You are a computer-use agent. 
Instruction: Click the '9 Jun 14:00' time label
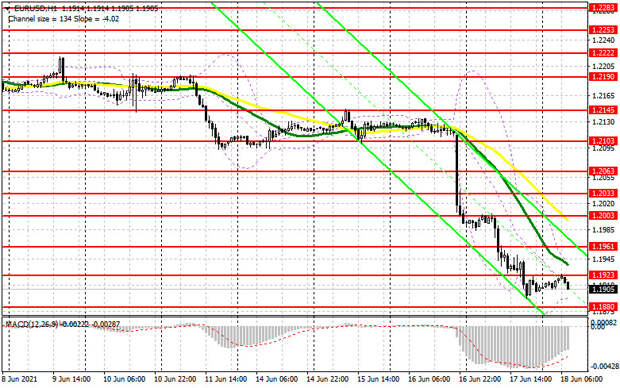(x=71, y=379)
